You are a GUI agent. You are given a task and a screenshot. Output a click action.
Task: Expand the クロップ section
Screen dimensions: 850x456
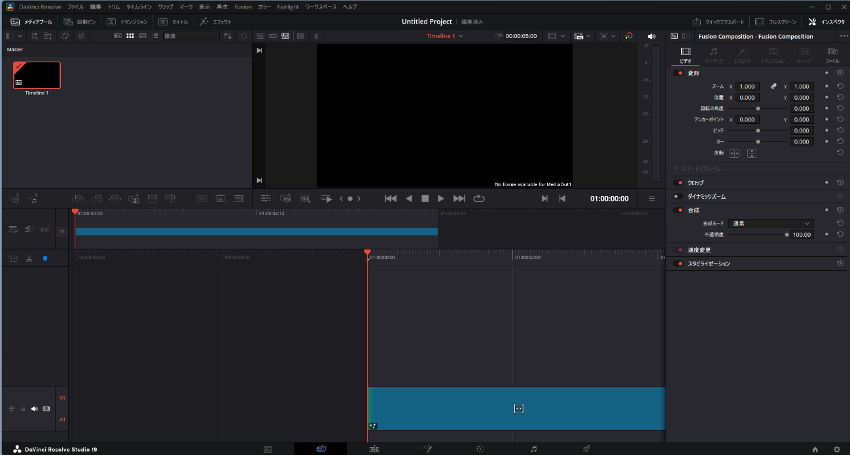(x=694, y=183)
